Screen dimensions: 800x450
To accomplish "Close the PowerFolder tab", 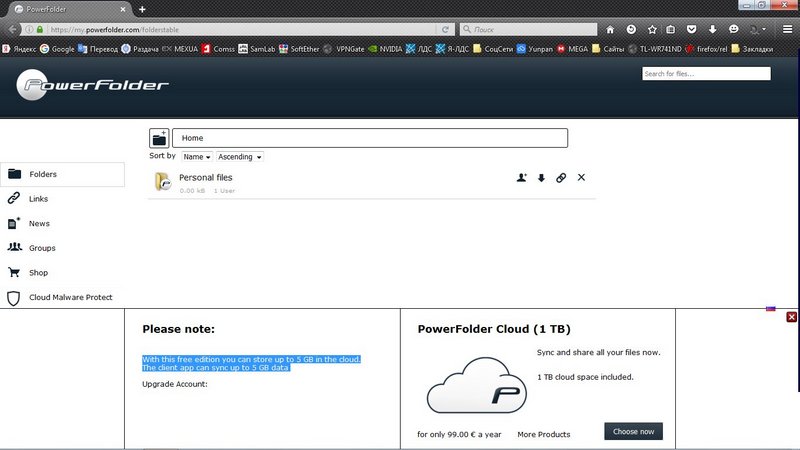I will click(x=123, y=9).
